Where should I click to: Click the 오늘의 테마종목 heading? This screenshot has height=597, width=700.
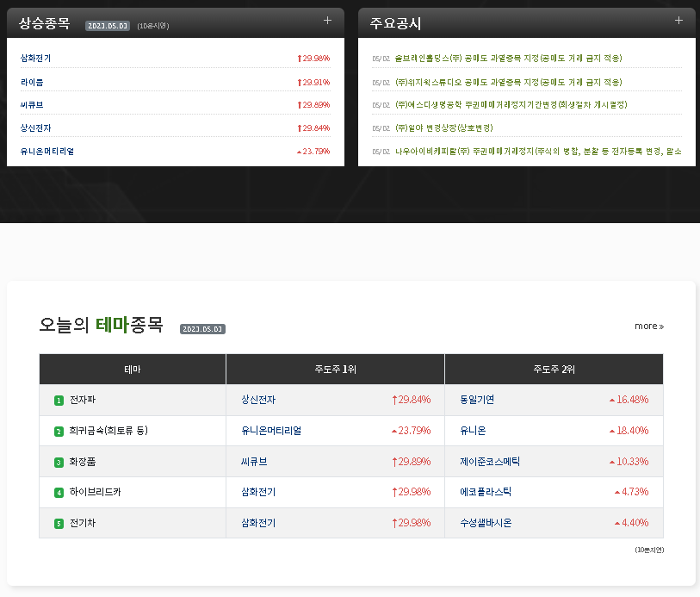tap(101, 325)
